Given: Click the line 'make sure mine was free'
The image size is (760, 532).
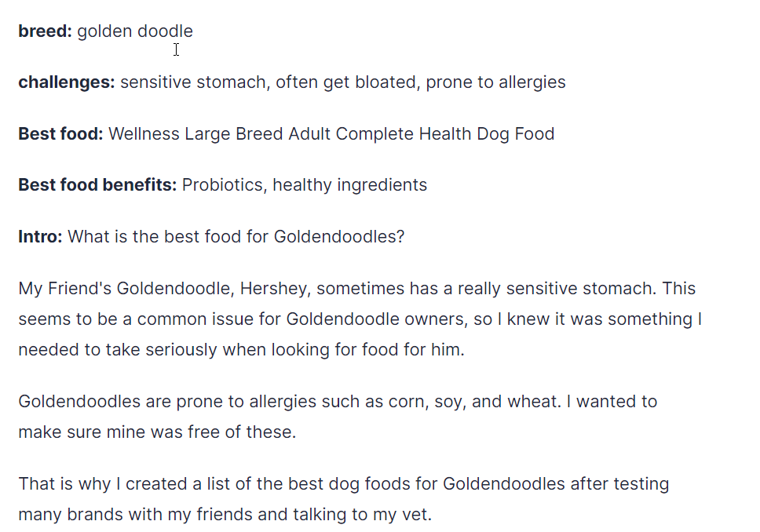Looking at the screenshot, I should click(157, 432).
